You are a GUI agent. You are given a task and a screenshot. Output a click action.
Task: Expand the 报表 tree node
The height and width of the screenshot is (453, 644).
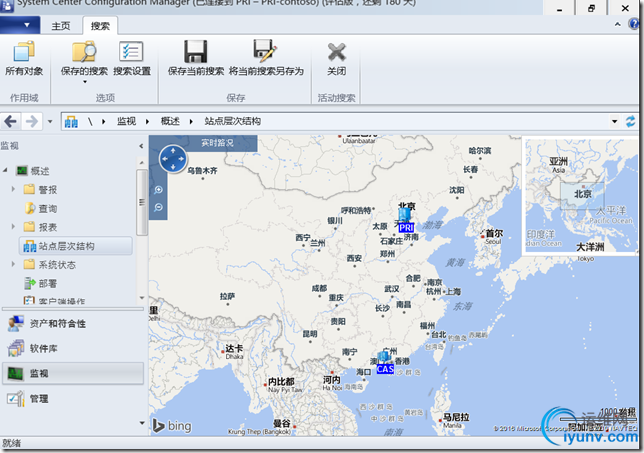click(x=13, y=226)
